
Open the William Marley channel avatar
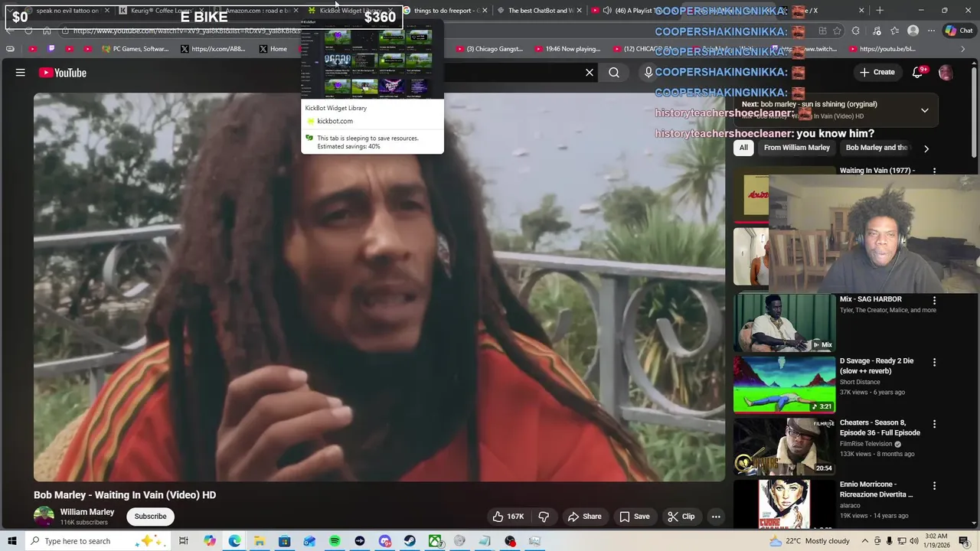pos(44,517)
